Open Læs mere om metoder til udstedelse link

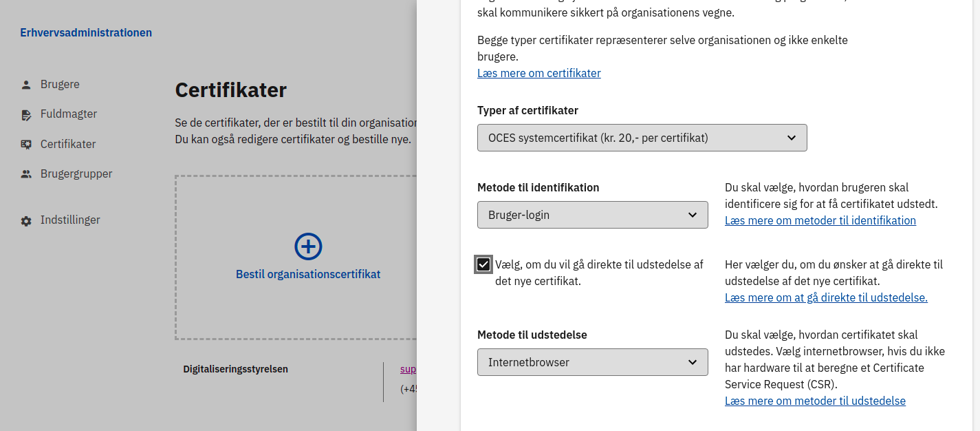pos(815,401)
